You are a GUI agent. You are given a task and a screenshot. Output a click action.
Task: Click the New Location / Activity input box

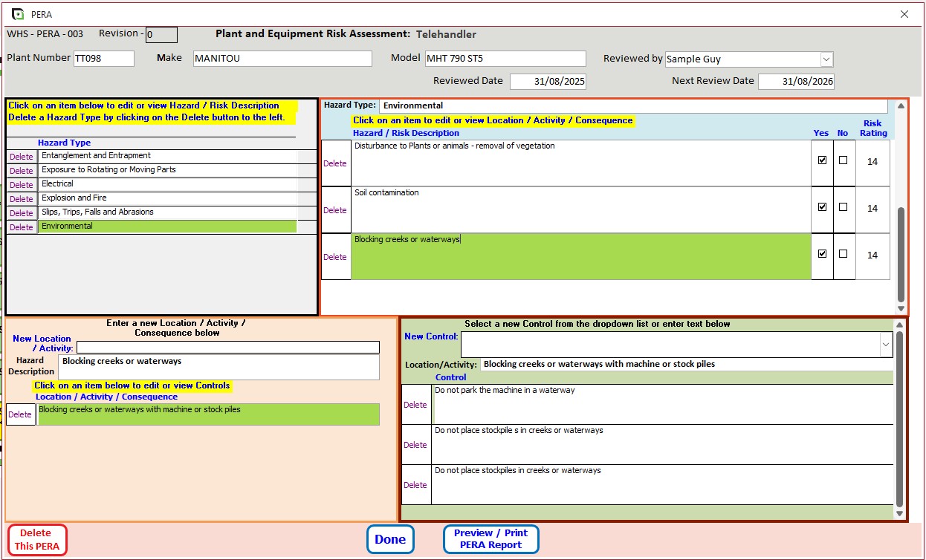[x=227, y=348]
